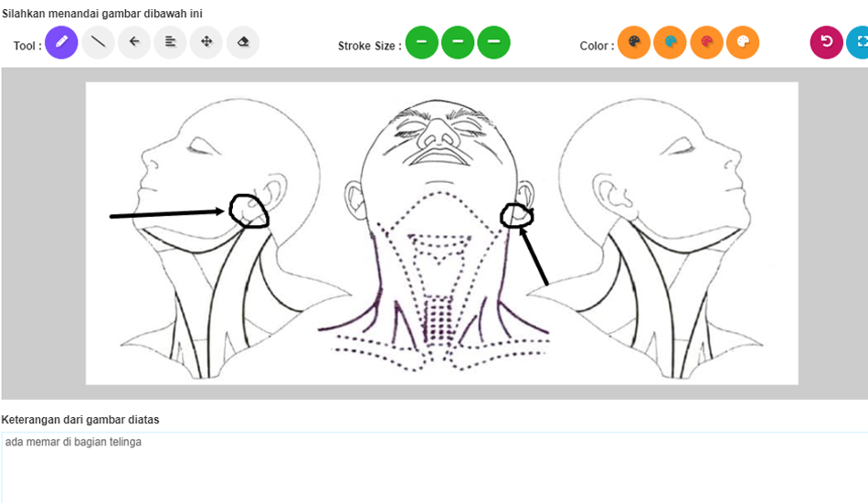The height and width of the screenshot is (503, 868).
Task: Select the eraser tool
Action: pyautogui.click(x=242, y=42)
